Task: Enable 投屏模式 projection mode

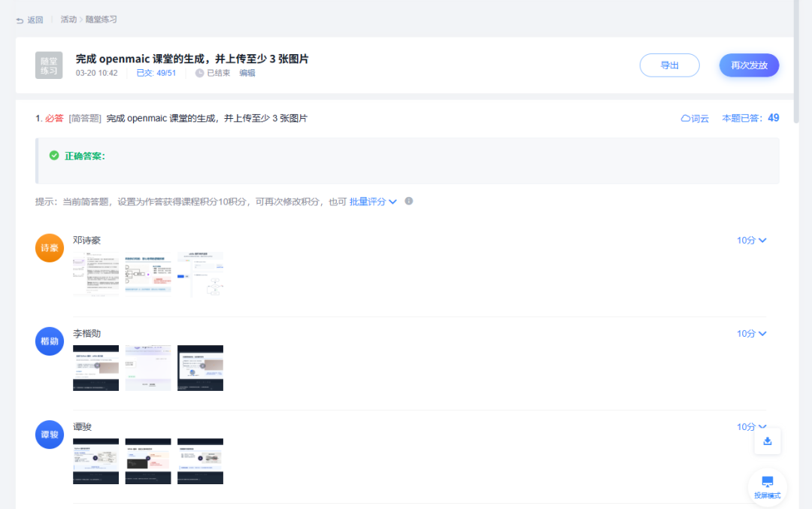Action: point(767,486)
